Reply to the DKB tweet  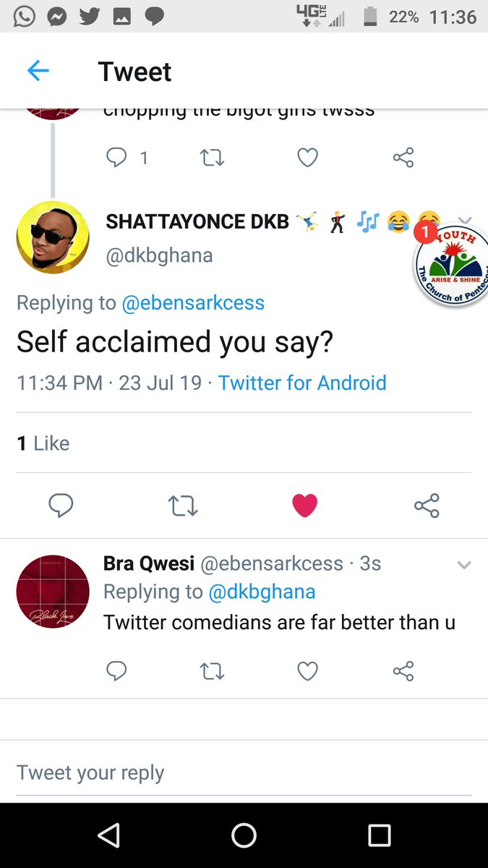click(61, 506)
